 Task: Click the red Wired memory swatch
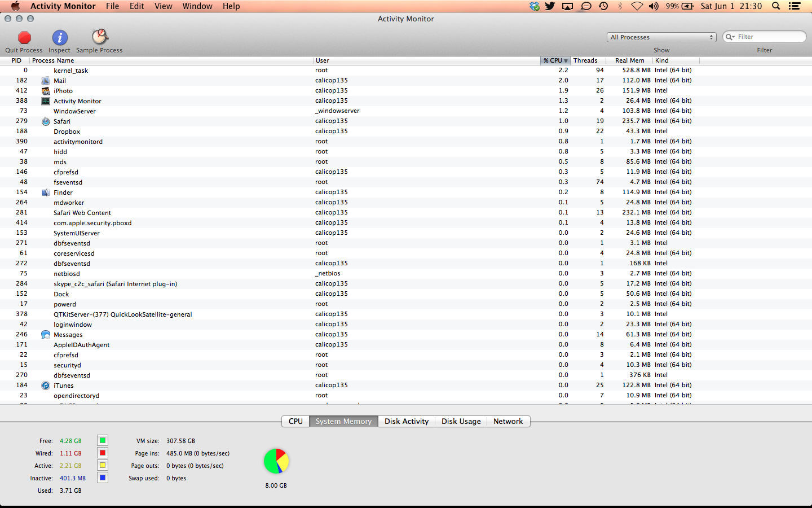point(103,453)
